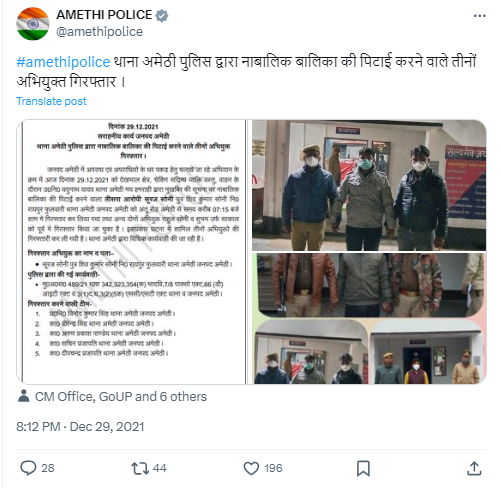The image size is (501, 488).
Task: Click the 8:12 PM Dec 29, 2021 timestamp
Action: coord(80,427)
